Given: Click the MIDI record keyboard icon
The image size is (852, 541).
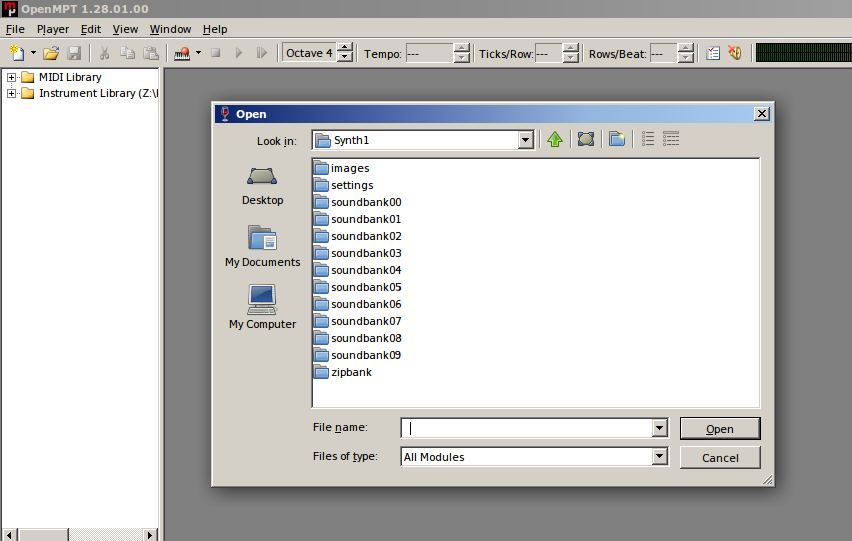Looking at the screenshot, I should [x=182, y=53].
